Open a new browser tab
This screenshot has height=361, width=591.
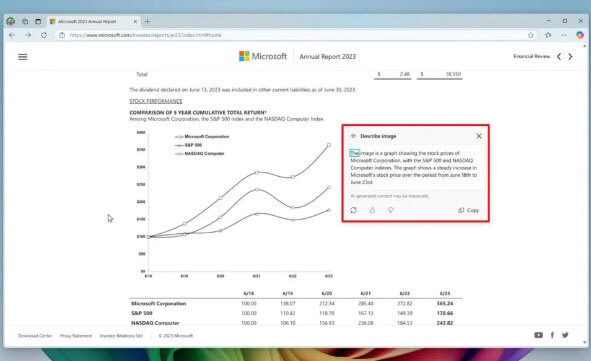(x=147, y=21)
